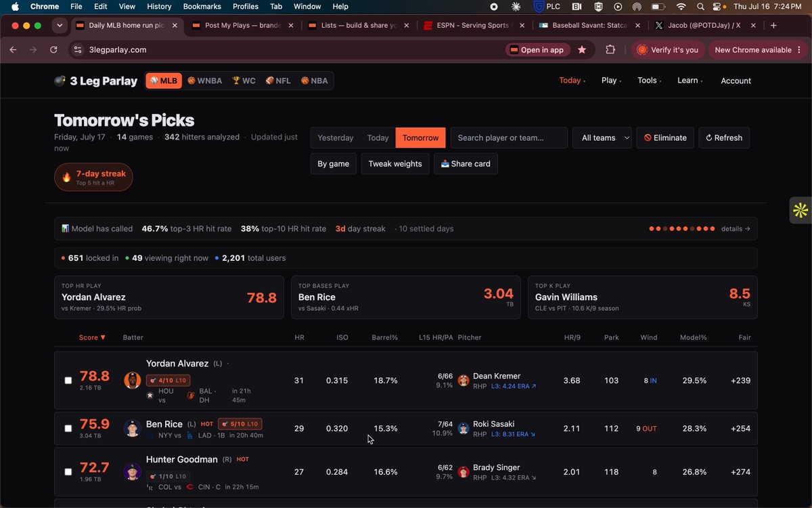View site information icon in address bar
Screen dimensions: 812x508
click(78, 49)
